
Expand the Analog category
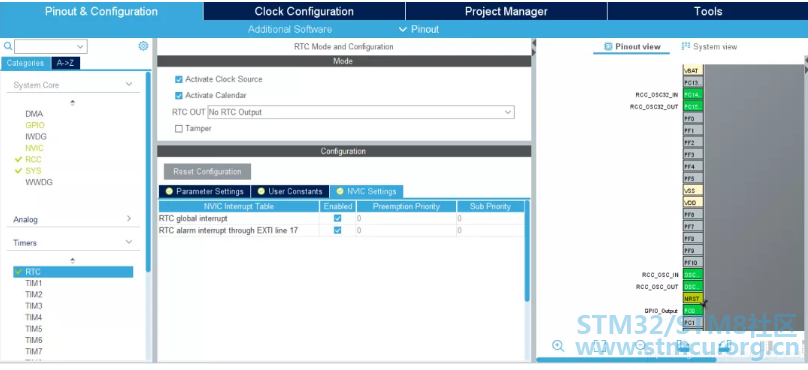[129, 219]
